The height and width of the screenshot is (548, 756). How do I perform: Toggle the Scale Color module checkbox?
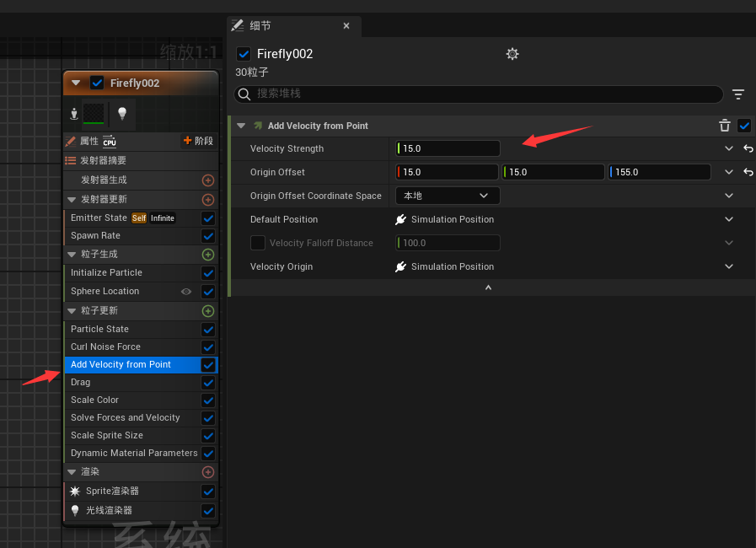(x=208, y=400)
